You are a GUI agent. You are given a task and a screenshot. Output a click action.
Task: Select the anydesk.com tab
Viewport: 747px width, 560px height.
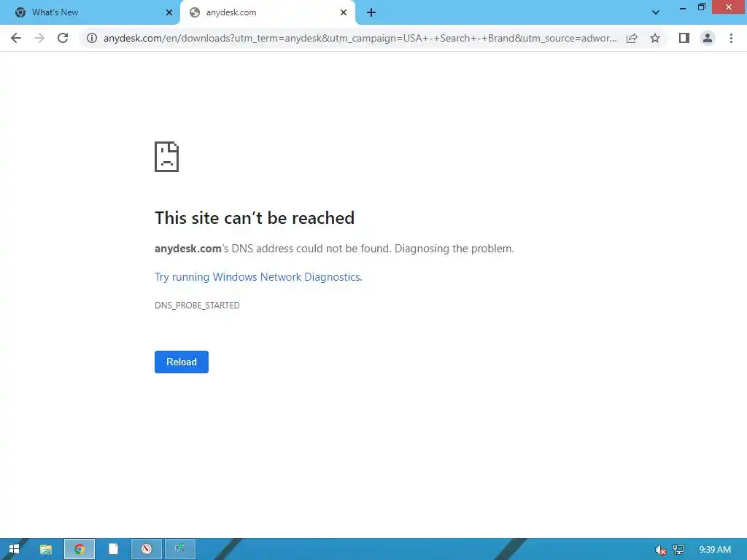point(267,12)
